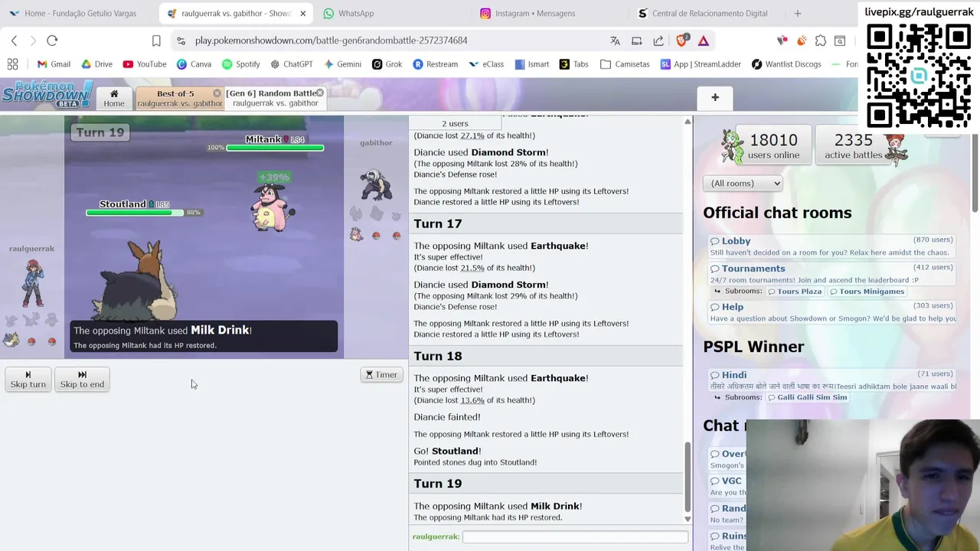Open the Tours Minigames subroom

coord(867,292)
